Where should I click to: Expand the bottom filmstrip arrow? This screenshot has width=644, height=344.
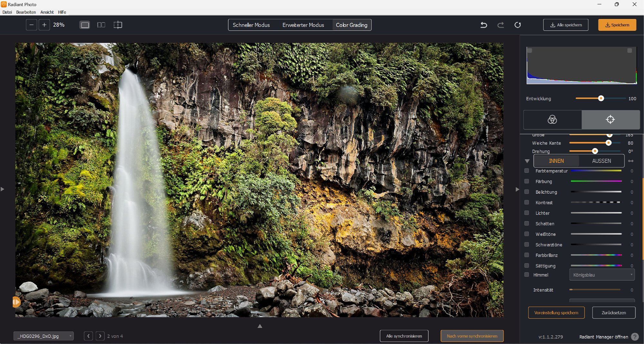[x=260, y=326]
